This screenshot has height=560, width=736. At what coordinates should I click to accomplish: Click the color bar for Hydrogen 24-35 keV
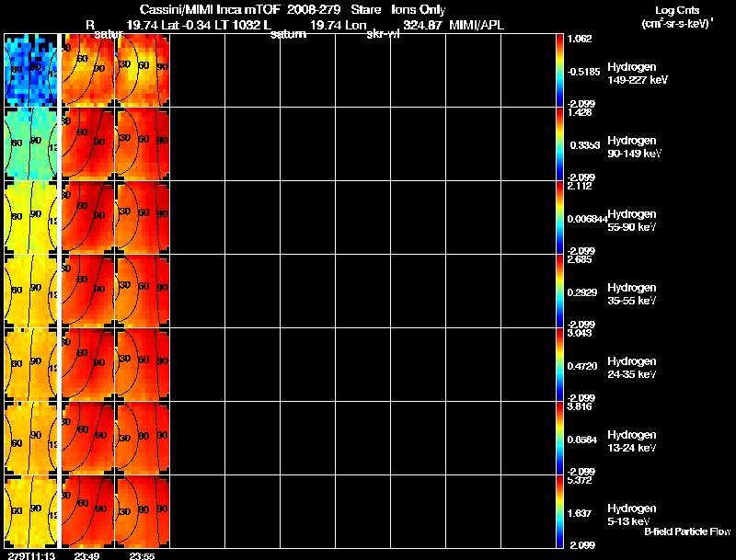pyautogui.click(x=559, y=365)
